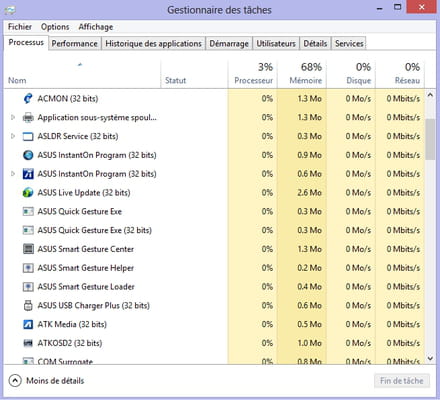Screen dimensions: 440x401
Task: Click the blue icon of the expandable ASUS InstantOn Program
Action: point(28,174)
